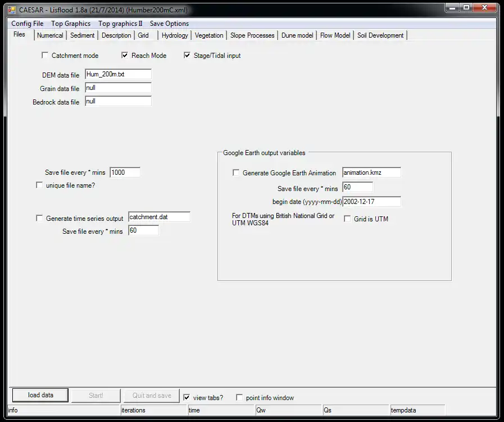Viewport: 504px width, 422px height.
Task: Enable Generate Google Earth Animation checkbox
Action: click(236, 173)
